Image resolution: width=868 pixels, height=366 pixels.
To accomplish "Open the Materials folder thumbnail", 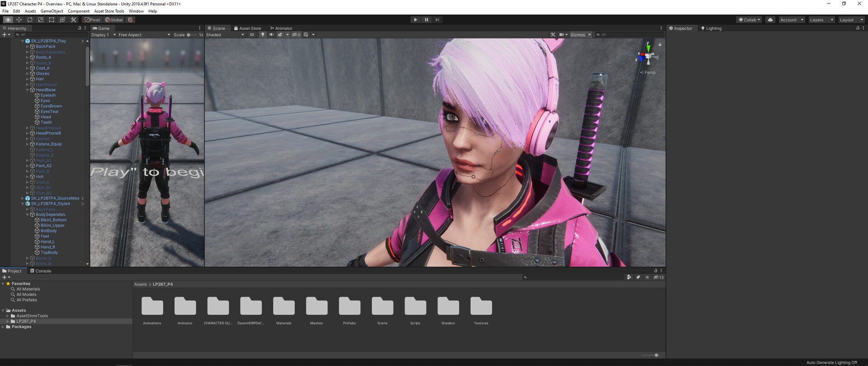I will tap(284, 306).
